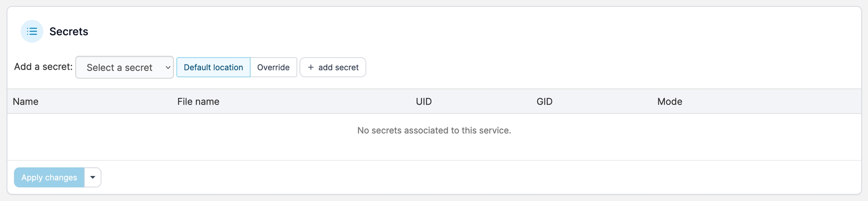Click the chevron in Select a secret
This screenshot has width=868, height=201.
[168, 67]
